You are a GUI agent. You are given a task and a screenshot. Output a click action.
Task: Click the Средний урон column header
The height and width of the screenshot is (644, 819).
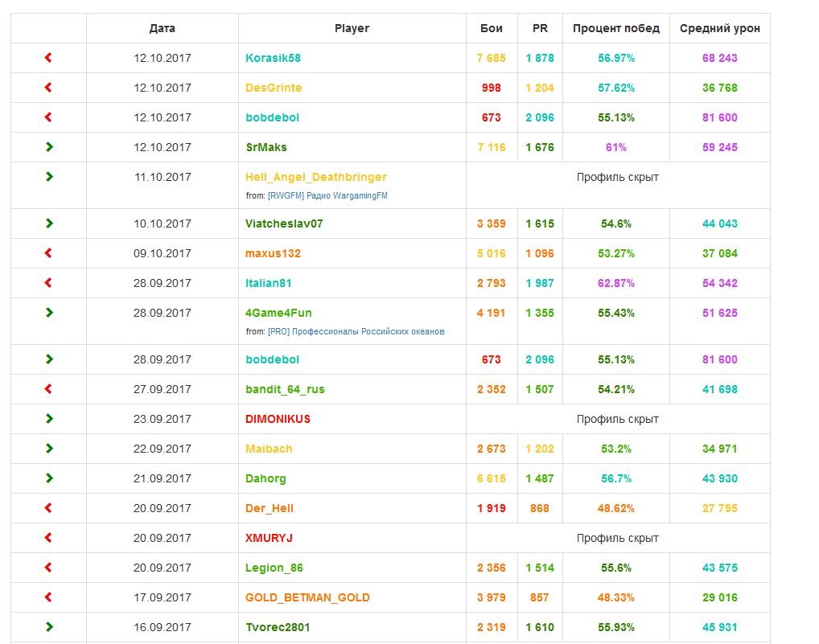[719, 28]
